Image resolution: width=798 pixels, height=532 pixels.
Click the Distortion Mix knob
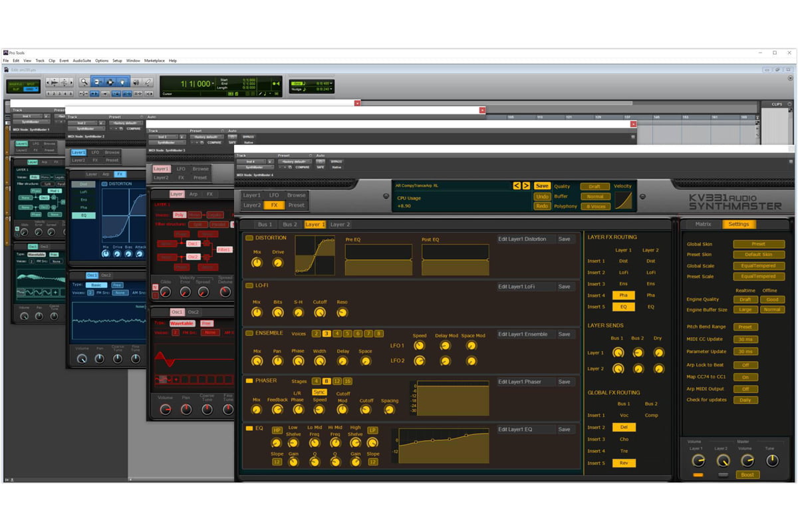point(257,263)
